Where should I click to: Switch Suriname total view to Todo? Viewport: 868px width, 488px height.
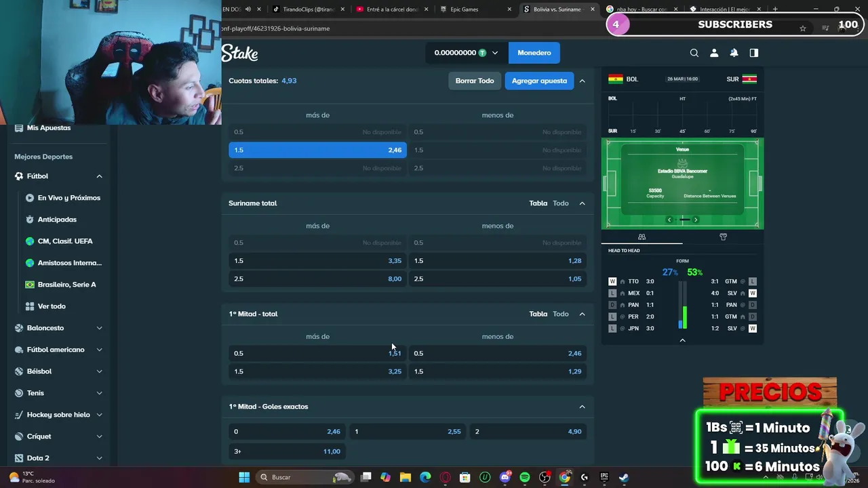(x=561, y=203)
